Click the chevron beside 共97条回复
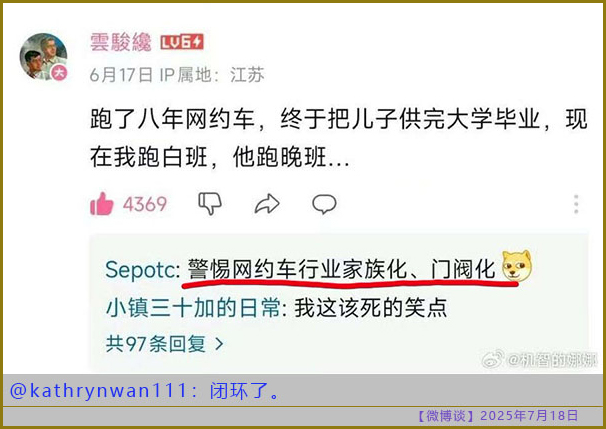The height and width of the screenshot is (429, 606). (x=219, y=344)
